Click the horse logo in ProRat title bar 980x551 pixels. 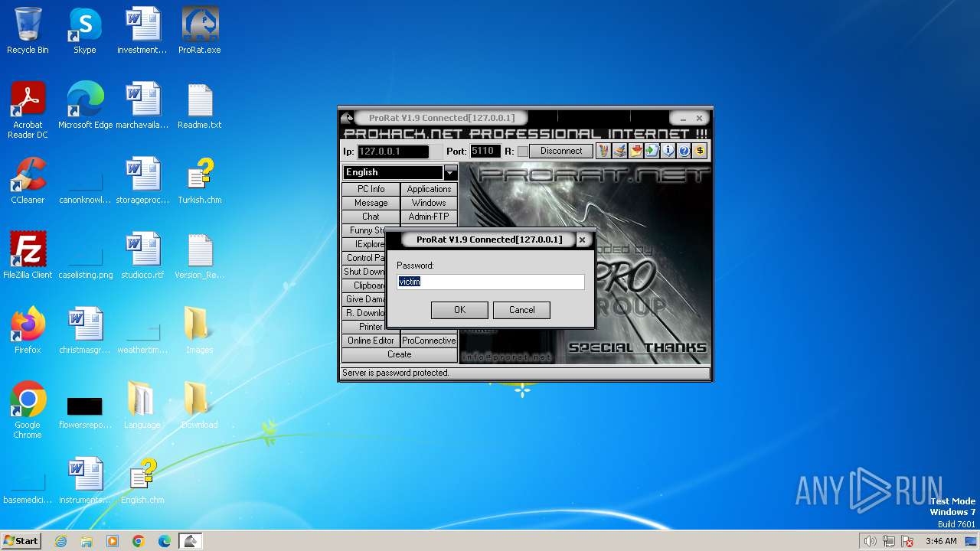348,118
